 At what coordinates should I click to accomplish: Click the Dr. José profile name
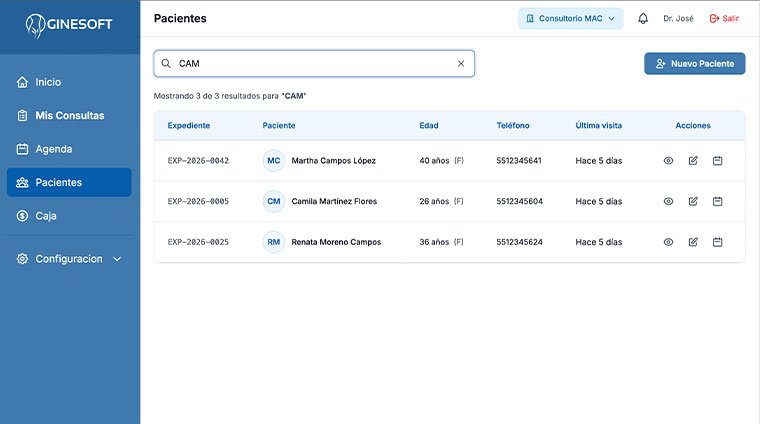pyautogui.click(x=678, y=18)
